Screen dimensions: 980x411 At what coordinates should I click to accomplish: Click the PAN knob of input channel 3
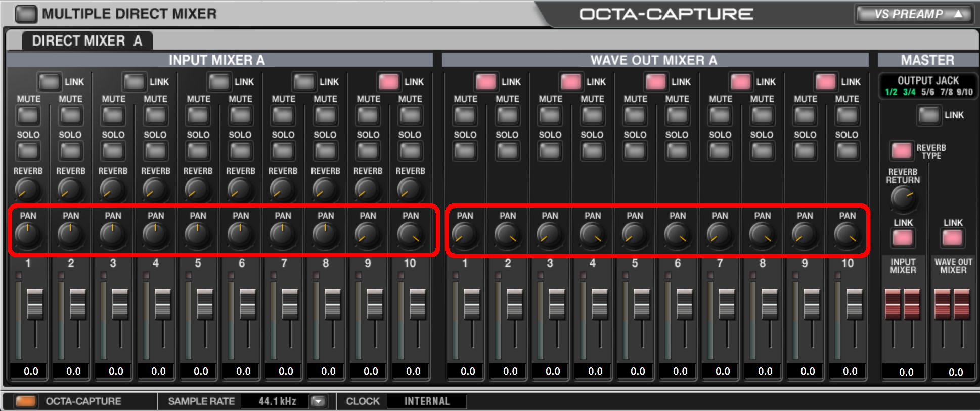pyautogui.click(x=113, y=235)
